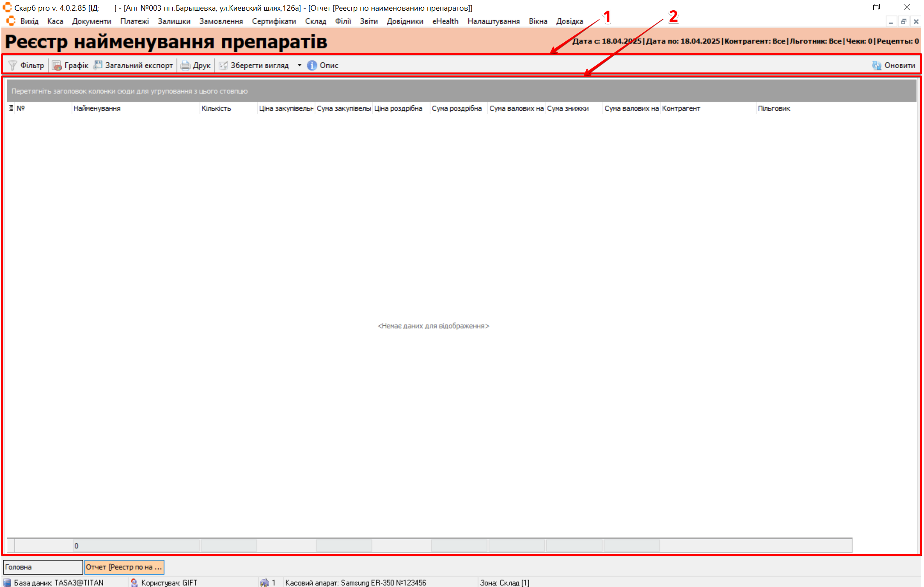Click the Filter funnel icon
This screenshot has height=587, width=924.
pyautogui.click(x=13, y=65)
